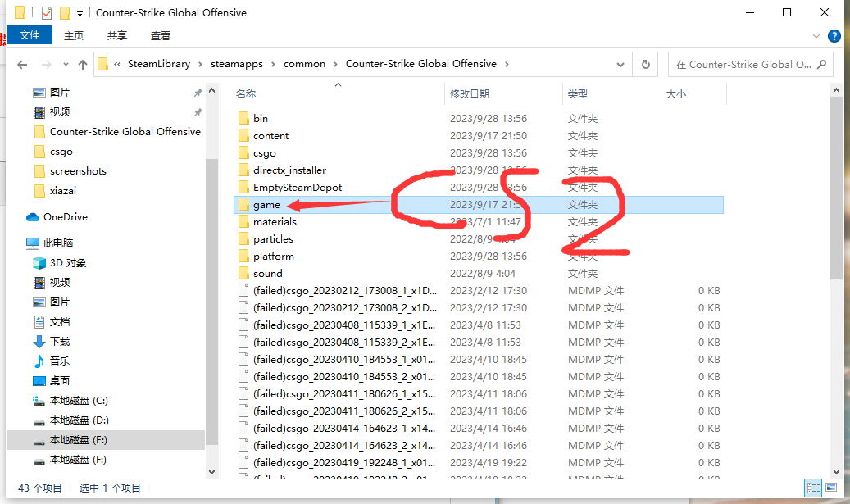This screenshot has height=504, width=850.
Task: Click common in the address path
Action: pyautogui.click(x=304, y=64)
